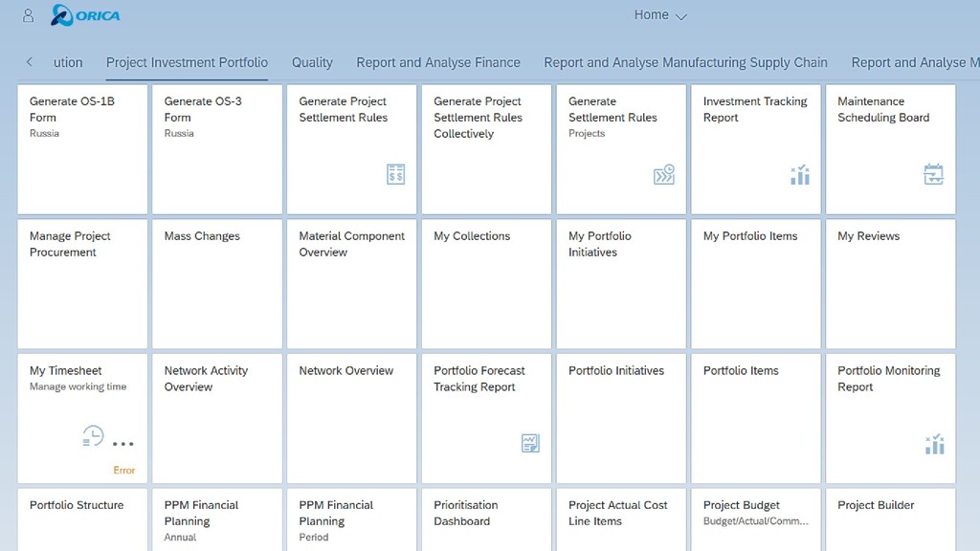Click the My Timesheet clock icon

pyautogui.click(x=93, y=435)
